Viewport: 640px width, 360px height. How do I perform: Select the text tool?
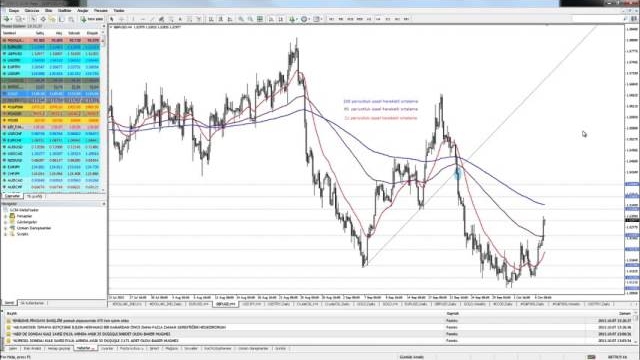(180, 19)
